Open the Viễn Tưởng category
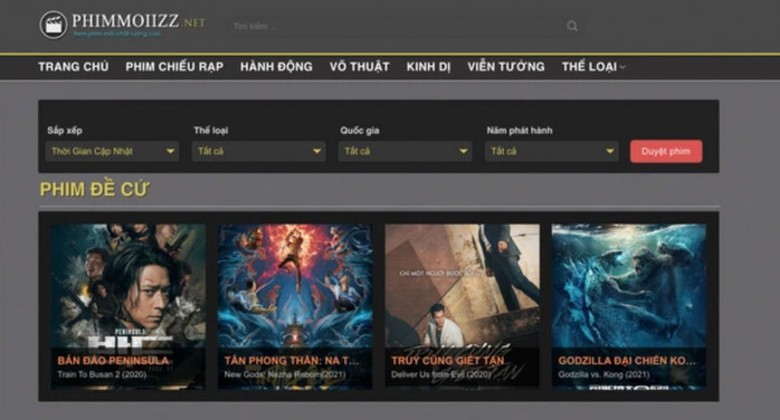 coord(506,67)
